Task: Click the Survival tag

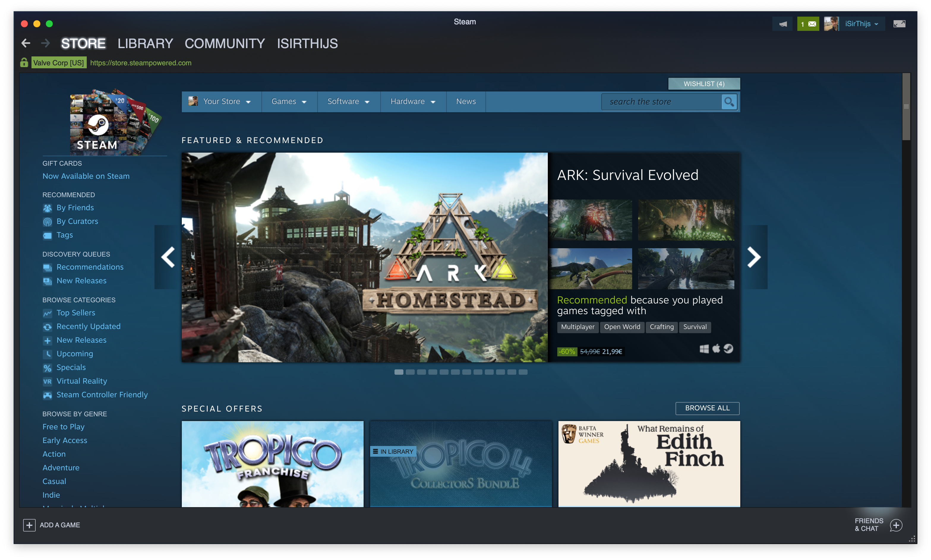Action: coord(695,327)
